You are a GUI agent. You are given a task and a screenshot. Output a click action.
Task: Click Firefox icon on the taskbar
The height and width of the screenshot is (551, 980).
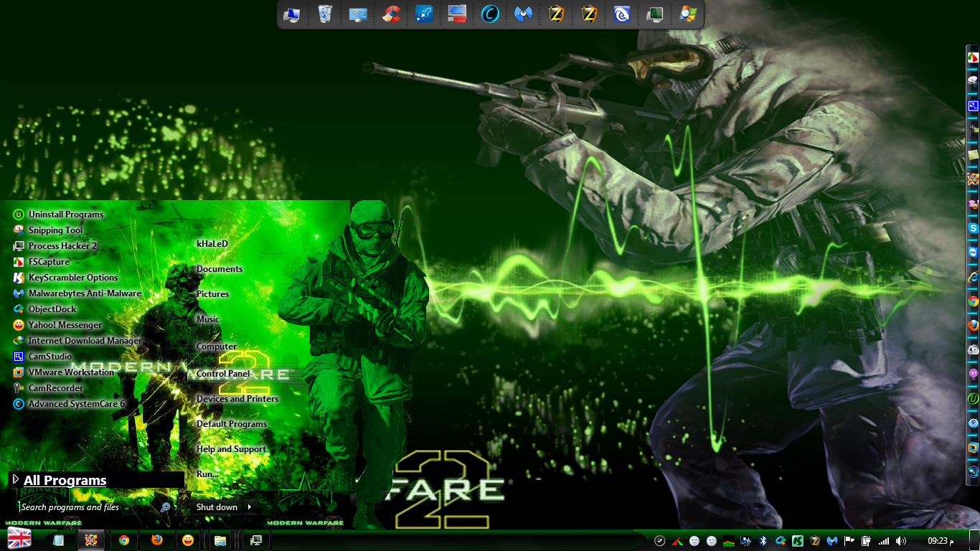tap(157, 540)
